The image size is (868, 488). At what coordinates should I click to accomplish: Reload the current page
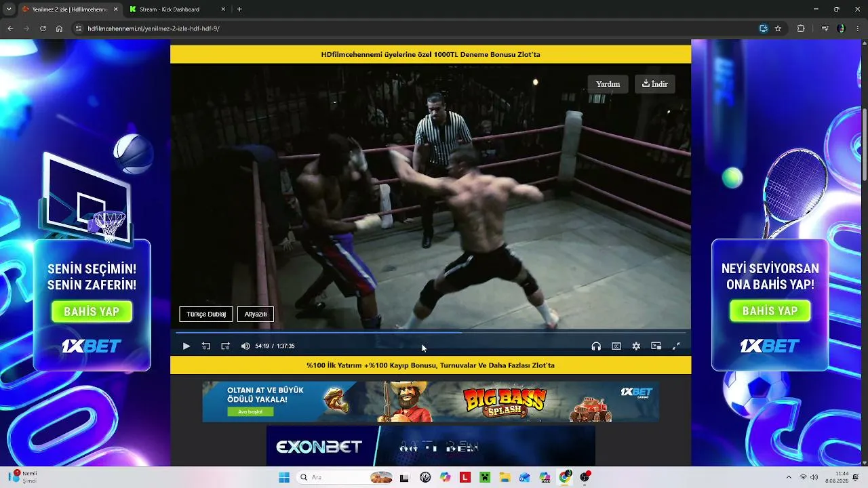coord(43,28)
